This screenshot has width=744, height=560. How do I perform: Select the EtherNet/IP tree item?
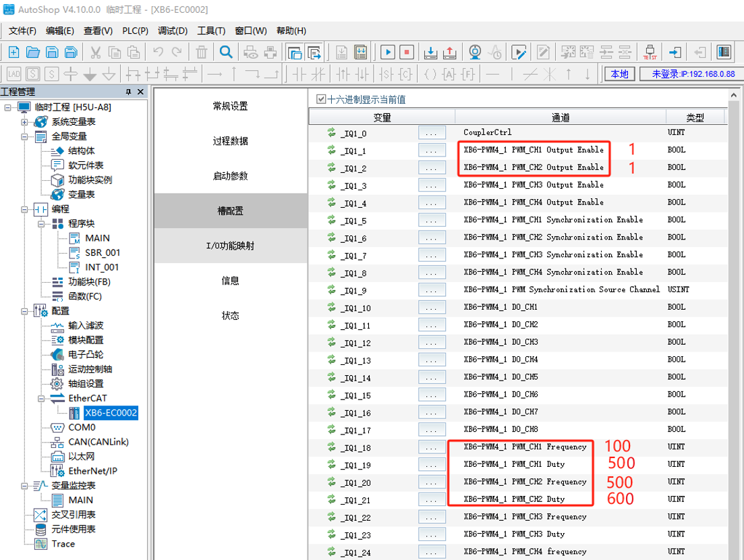(x=92, y=471)
